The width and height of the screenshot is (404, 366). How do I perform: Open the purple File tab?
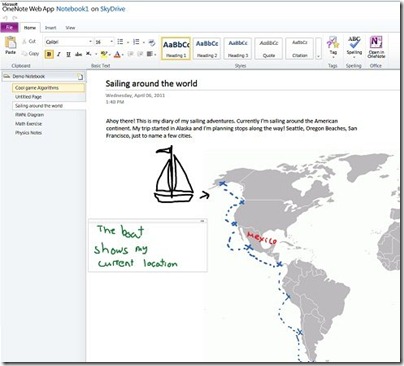coord(10,27)
